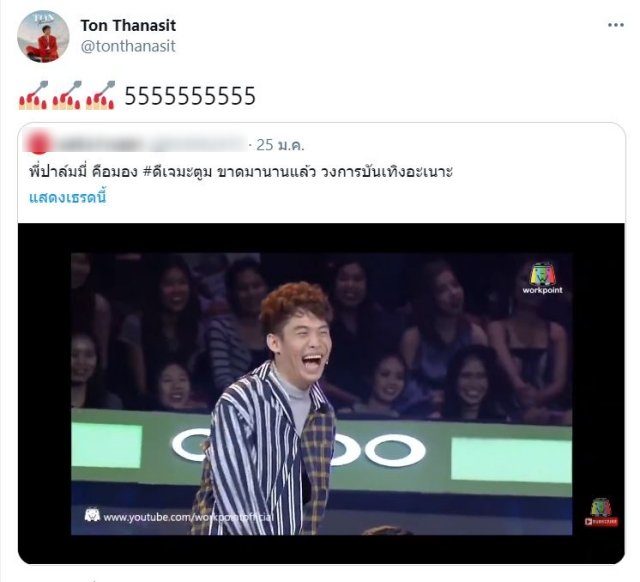This screenshot has height=582, width=640.
Task: Open the 25 ม.ค. date link
Action: pyautogui.click(x=280, y=145)
